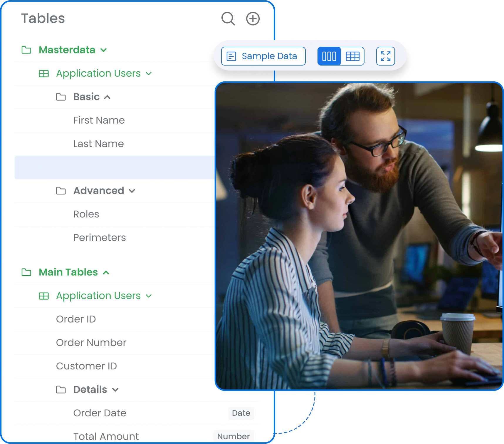
Task: Click the Basic folder icon
Action: pyautogui.click(x=61, y=97)
